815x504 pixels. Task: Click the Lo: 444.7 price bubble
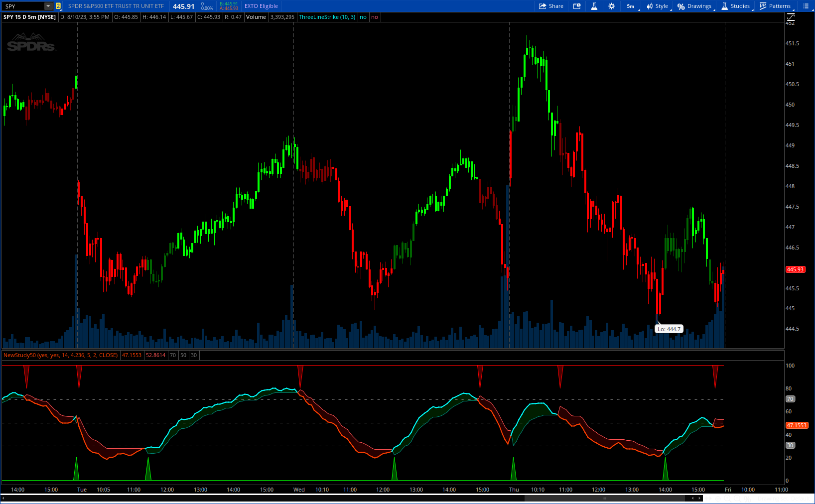click(x=669, y=329)
